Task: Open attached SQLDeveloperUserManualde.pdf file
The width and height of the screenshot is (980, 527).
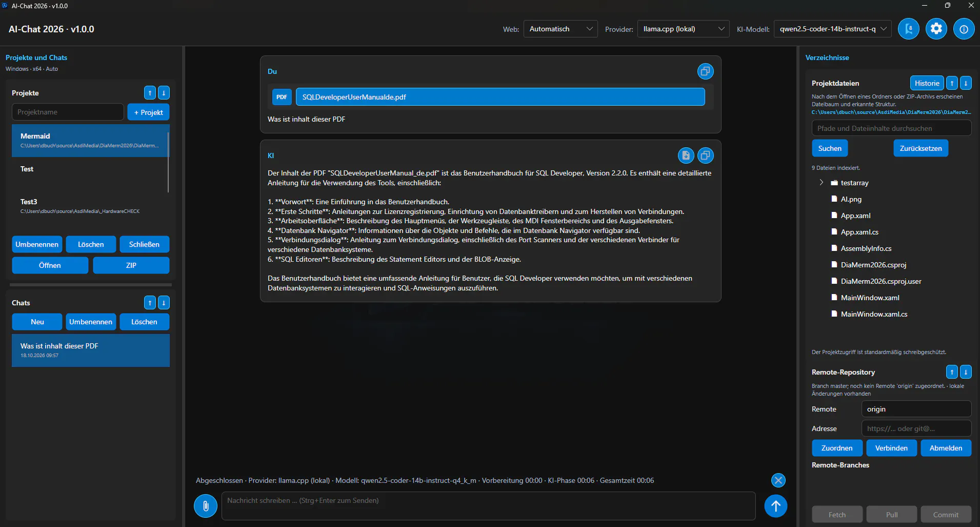Action: pos(501,97)
